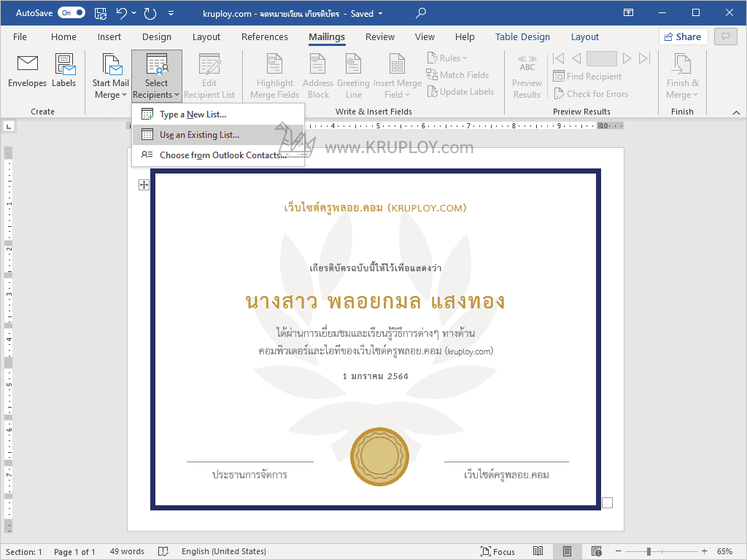Click the table move handle icon
747x560 pixels.
pos(144,185)
